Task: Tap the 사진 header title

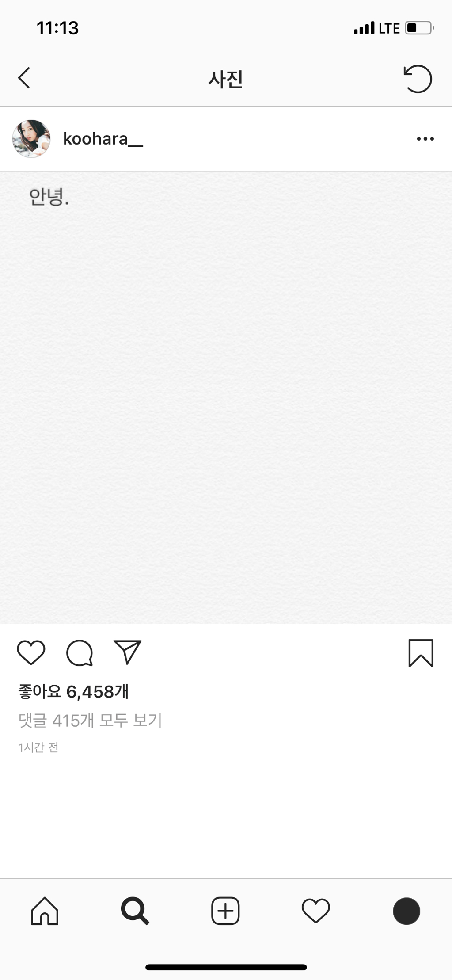Action: (x=226, y=79)
